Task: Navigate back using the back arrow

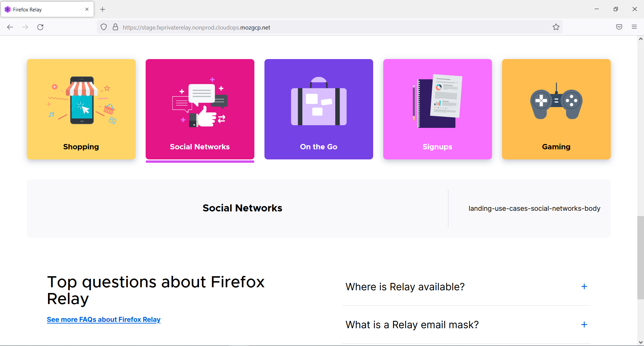Action: [10, 27]
